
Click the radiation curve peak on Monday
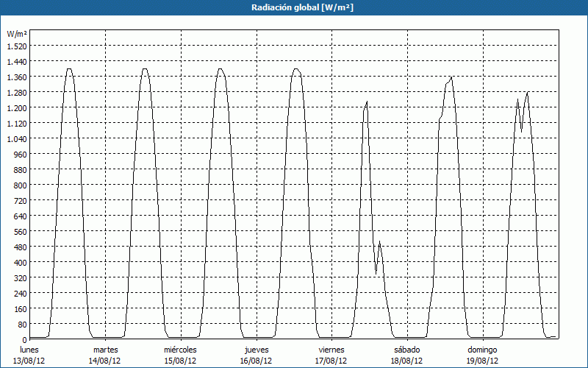tap(69, 69)
